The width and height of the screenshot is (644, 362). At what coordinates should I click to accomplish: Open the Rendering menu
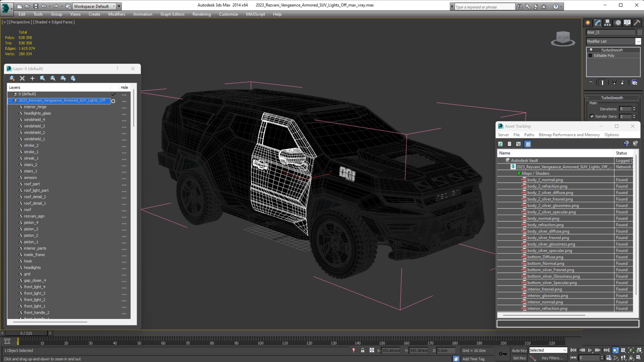[201, 14]
